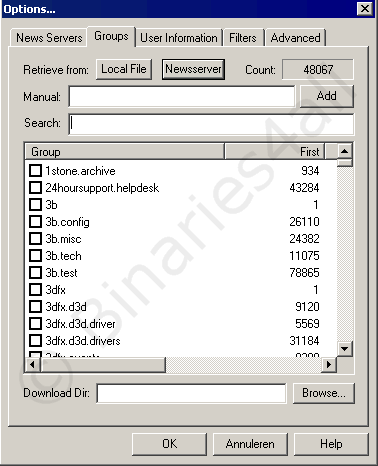Switch to the Filters tab
Viewport: 378px width, 466px height.
click(x=243, y=38)
